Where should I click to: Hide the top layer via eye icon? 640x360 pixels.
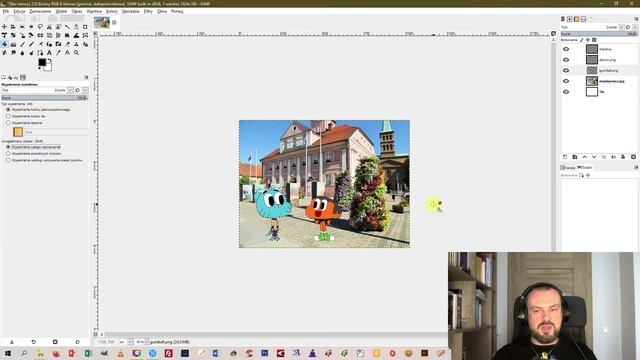coord(566,49)
